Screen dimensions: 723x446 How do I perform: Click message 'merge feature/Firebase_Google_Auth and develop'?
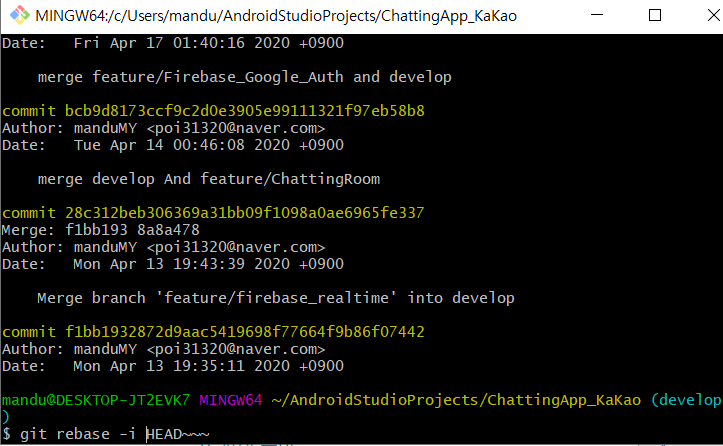point(244,77)
